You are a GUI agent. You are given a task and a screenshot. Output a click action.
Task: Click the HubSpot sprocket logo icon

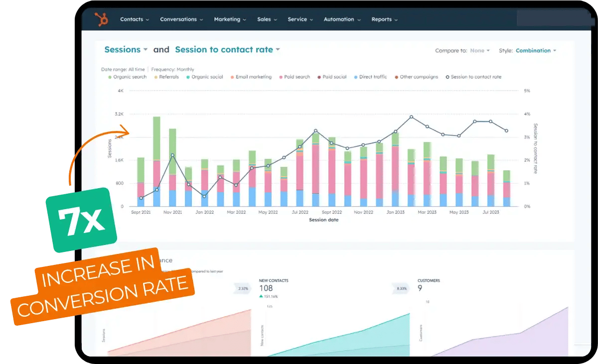pyautogui.click(x=102, y=19)
